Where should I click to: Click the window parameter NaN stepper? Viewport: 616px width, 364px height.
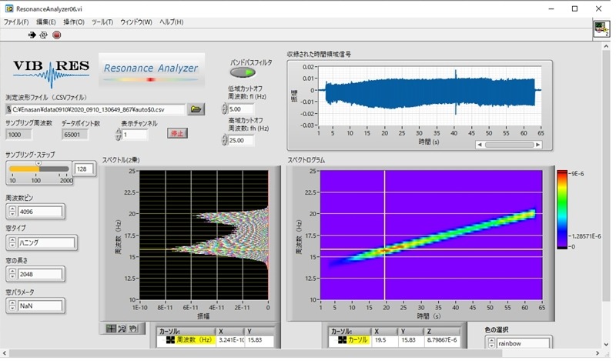pyautogui.click(x=12, y=306)
